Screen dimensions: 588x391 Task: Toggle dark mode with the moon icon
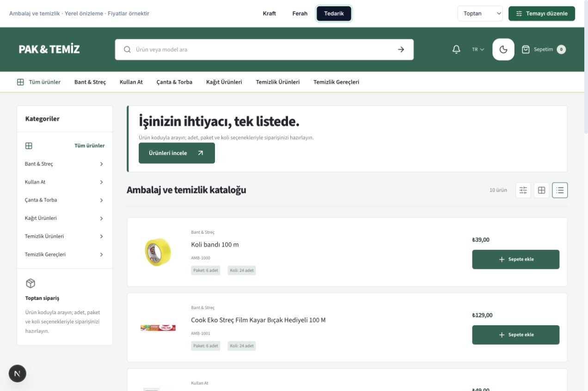pyautogui.click(x=503, y=50)
